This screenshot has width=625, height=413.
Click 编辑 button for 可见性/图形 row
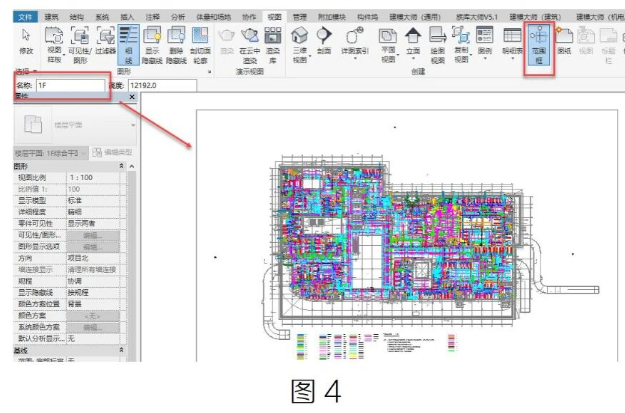92,235
